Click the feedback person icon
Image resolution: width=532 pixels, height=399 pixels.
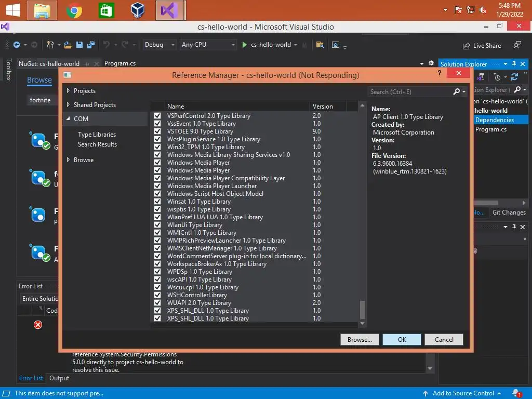(517, 45)
